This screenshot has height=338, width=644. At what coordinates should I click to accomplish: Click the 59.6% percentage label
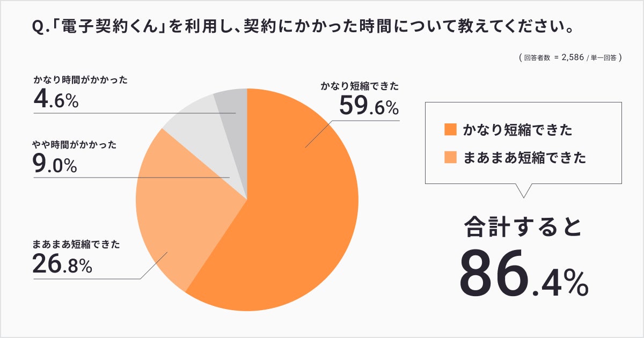369,107
